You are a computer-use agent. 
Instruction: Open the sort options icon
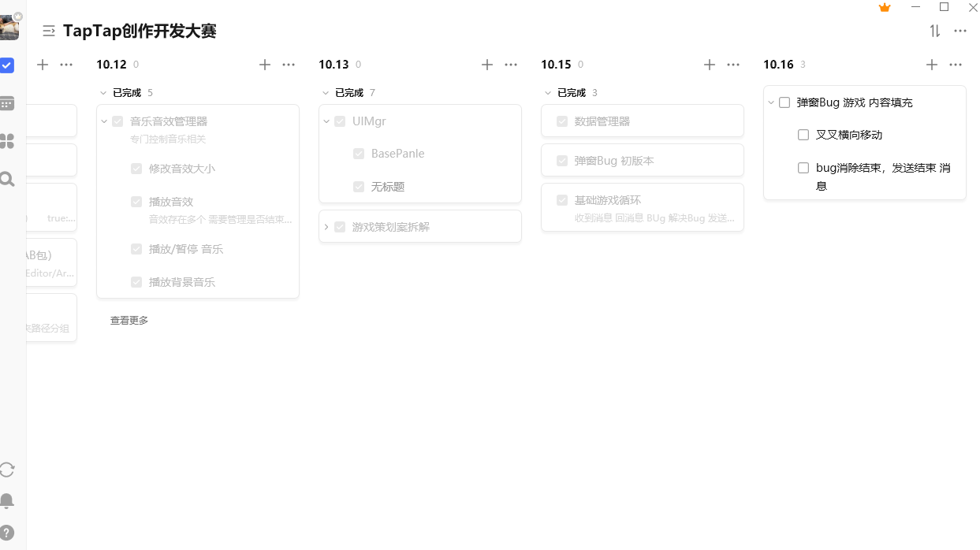coord(935,31)
